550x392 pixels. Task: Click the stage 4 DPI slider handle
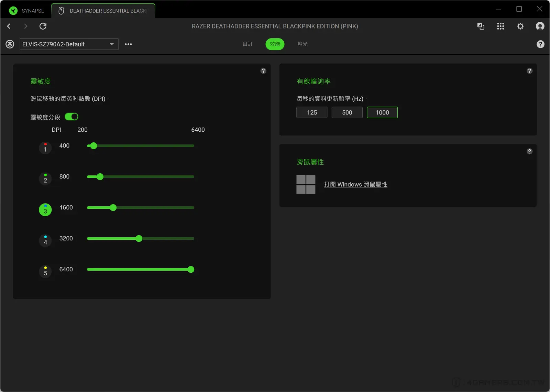(139, 239)
